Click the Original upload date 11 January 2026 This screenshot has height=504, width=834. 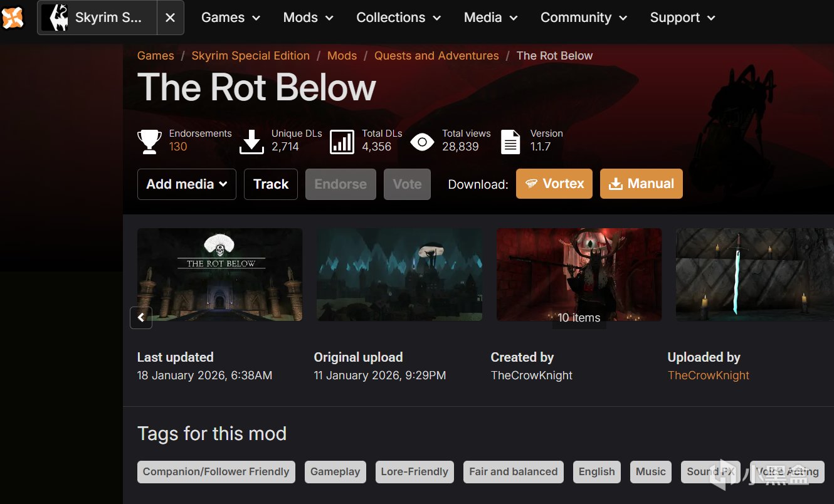[380, 375]
